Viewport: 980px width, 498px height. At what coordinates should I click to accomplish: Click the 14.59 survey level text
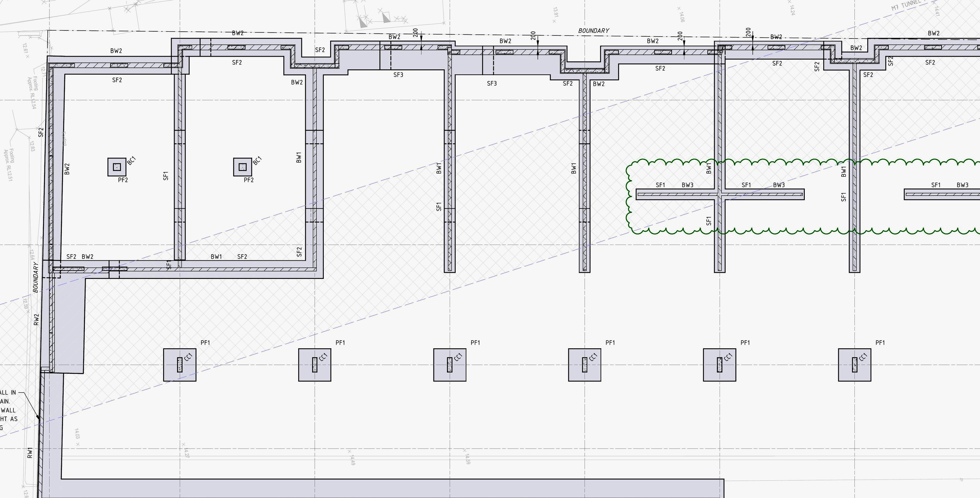tap(467, 459)
